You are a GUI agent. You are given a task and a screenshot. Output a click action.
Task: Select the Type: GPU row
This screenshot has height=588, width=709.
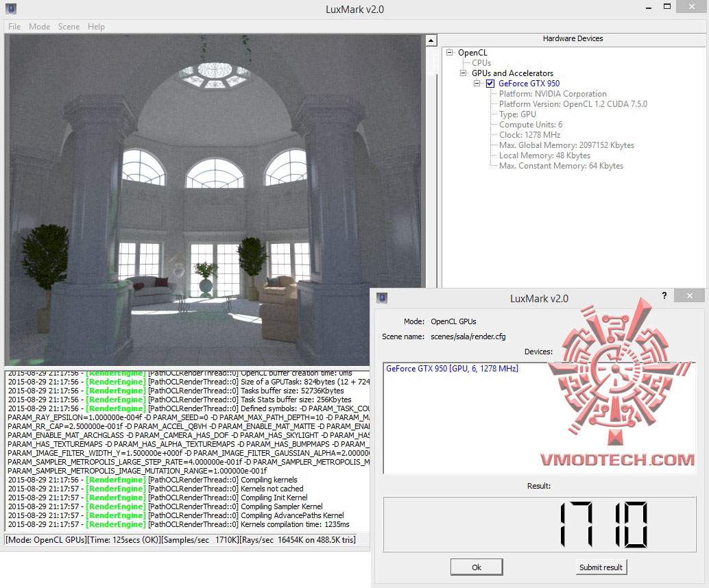[517, 114]
